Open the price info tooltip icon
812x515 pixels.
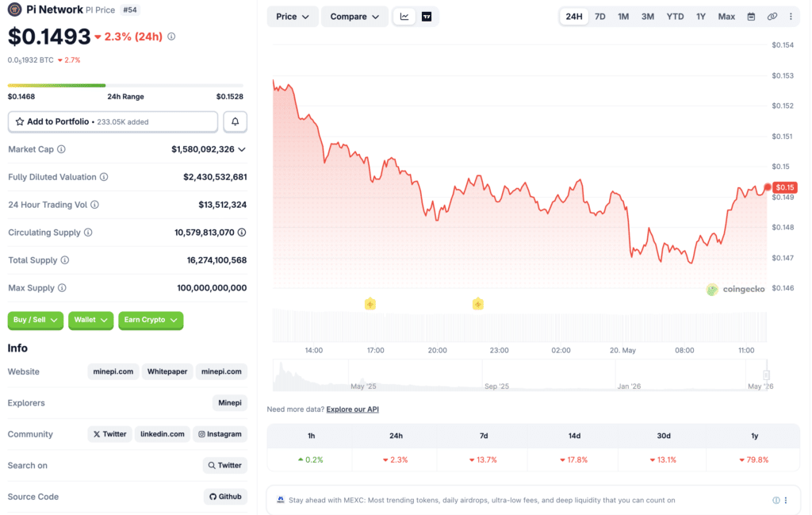171,37
